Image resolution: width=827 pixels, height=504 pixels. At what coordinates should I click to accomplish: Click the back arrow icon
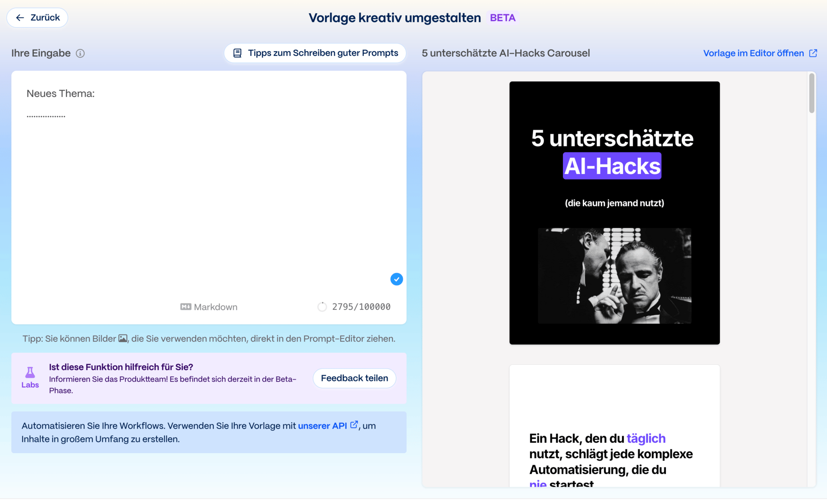coord(20,18)
